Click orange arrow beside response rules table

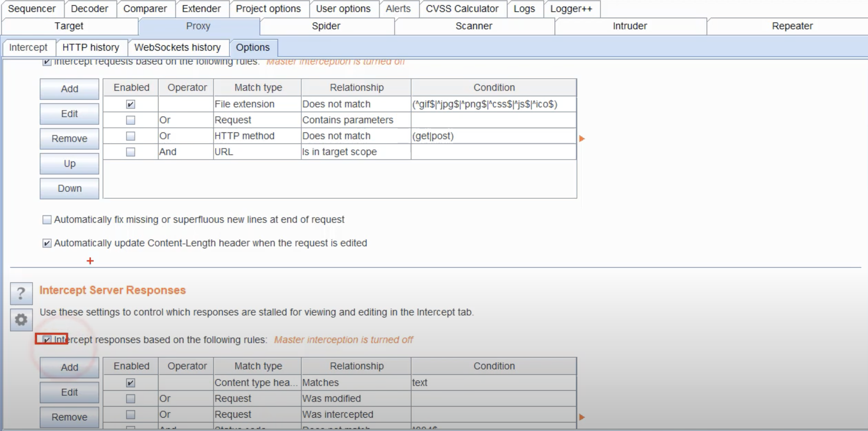coord(582,417)
